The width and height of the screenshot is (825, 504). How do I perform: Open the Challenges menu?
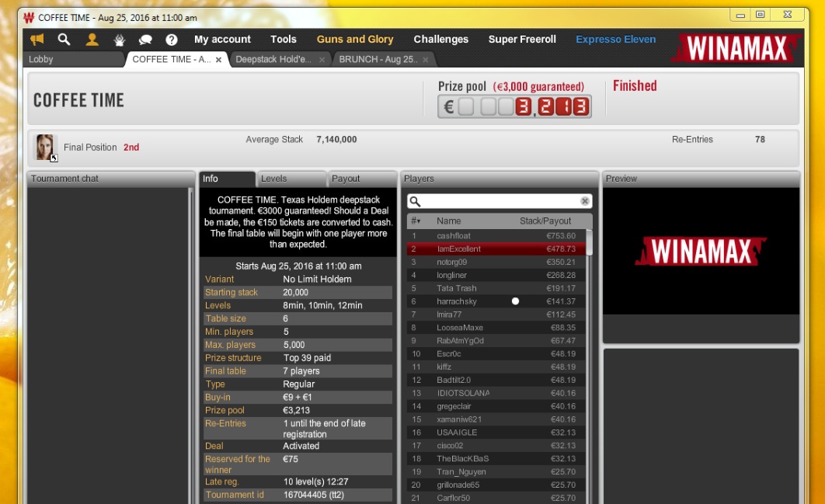click(441, 40)
